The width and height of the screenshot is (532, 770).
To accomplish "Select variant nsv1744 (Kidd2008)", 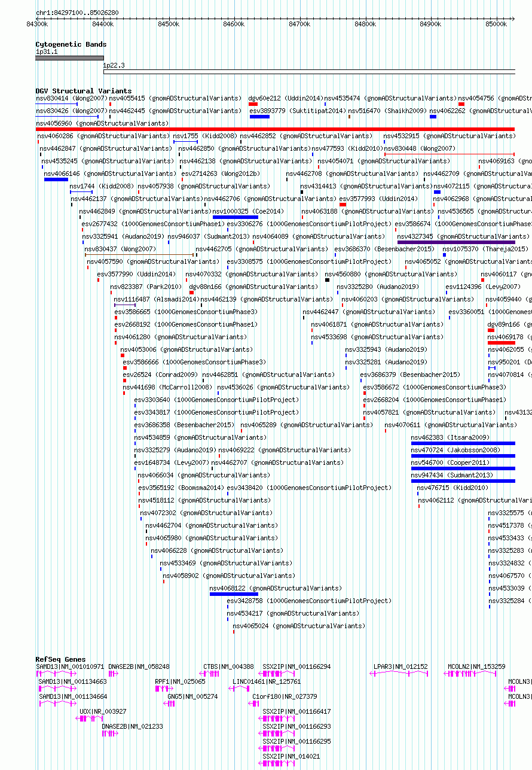I will (102, 186).
